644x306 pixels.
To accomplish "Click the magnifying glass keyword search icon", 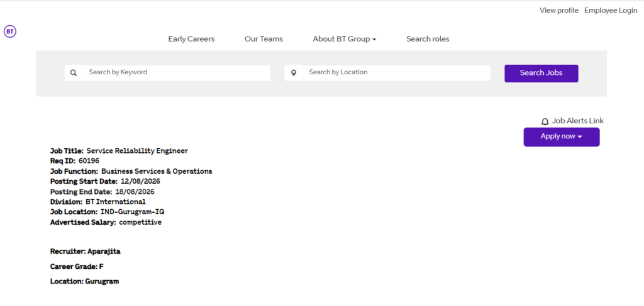I will tap(74, 73).
